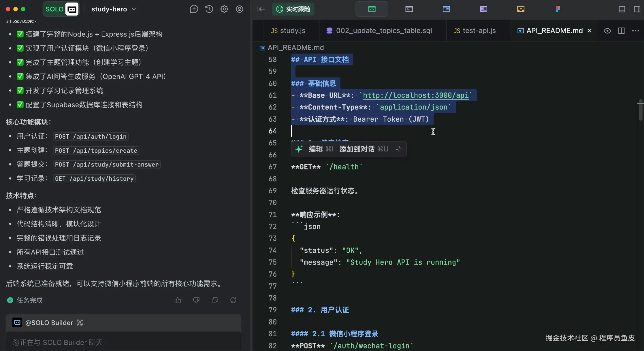644x351 pixels.
Task: Regenerate the response with refresh icon
Action: click(233, 300)
